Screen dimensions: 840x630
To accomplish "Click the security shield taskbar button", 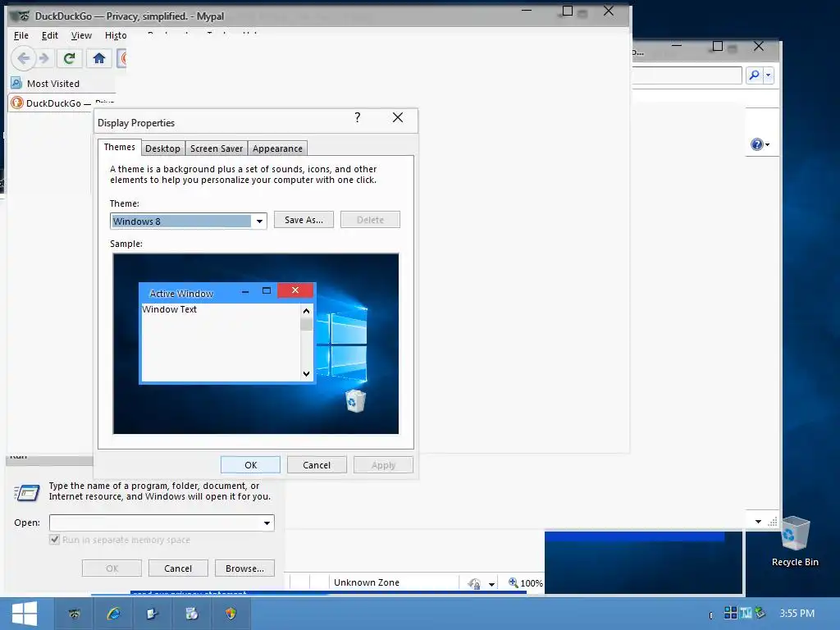I will tap(231, 614).
